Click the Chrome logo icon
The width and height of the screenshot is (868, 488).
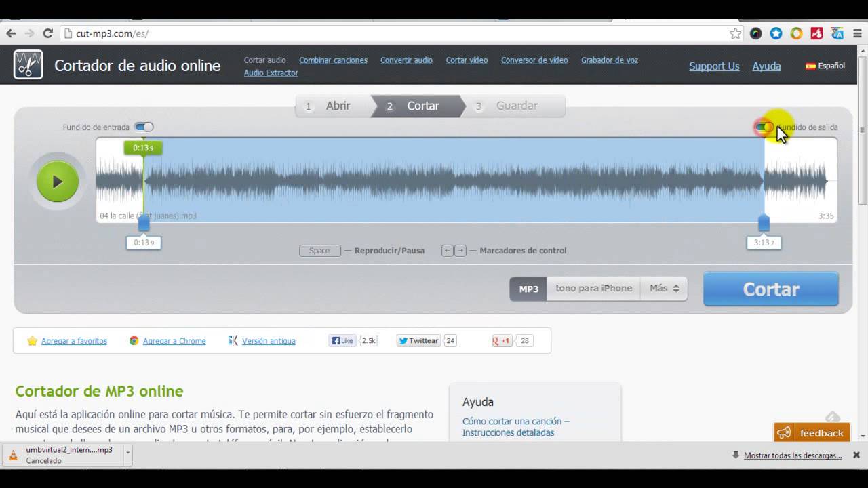click(134, 341)
